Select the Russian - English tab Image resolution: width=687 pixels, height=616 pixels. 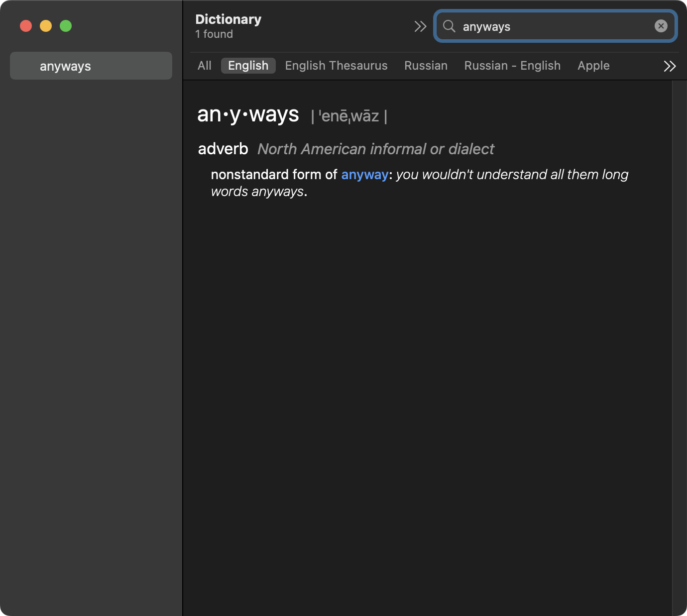(x=512, y=66)
